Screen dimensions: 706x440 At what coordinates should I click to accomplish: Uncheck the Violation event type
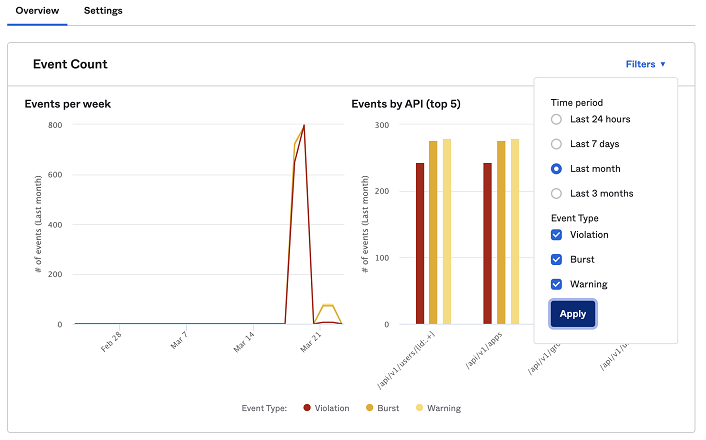click(x=557, y=235)
